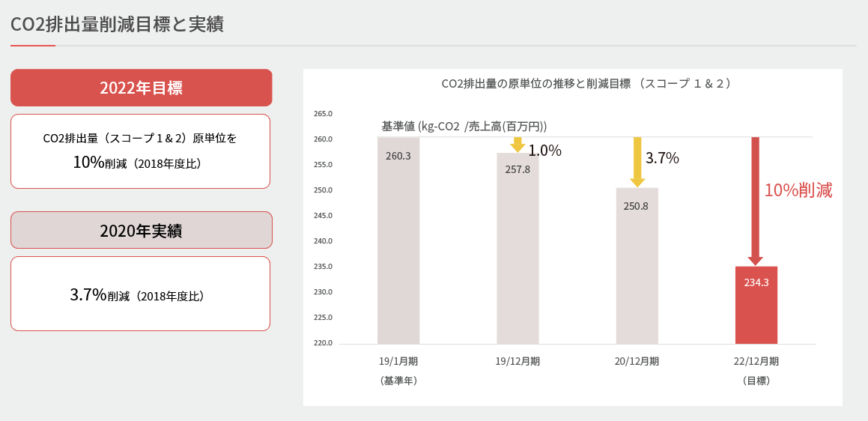
Task: Click the 19/1月期 (基準年) axis label
Action: point(398,370)
